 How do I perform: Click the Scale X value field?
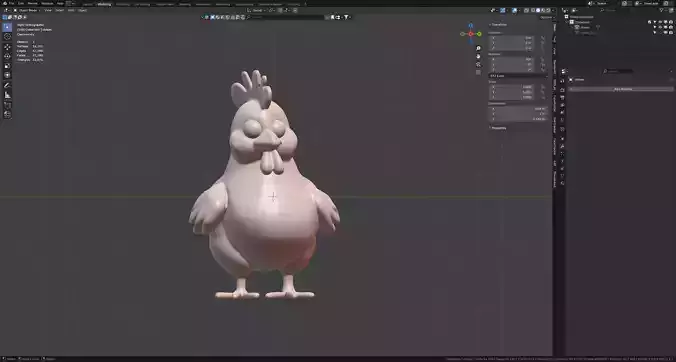click(x=512, y=87)
